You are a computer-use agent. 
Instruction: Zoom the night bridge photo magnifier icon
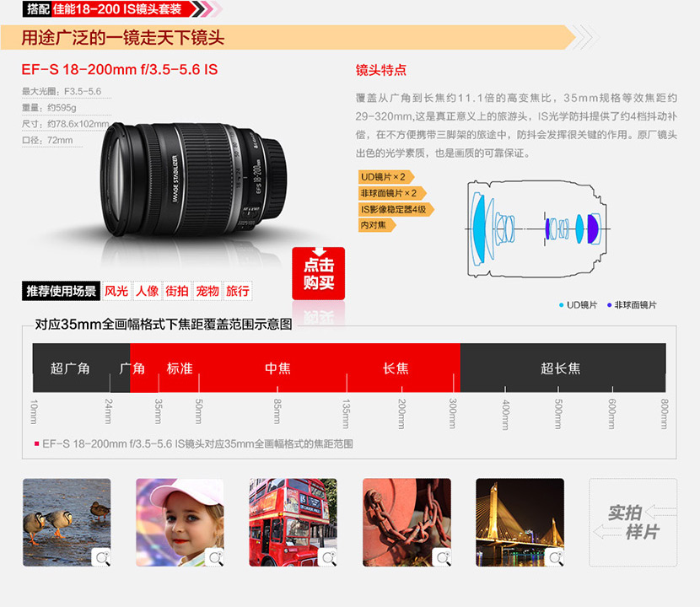click(555, 557)
